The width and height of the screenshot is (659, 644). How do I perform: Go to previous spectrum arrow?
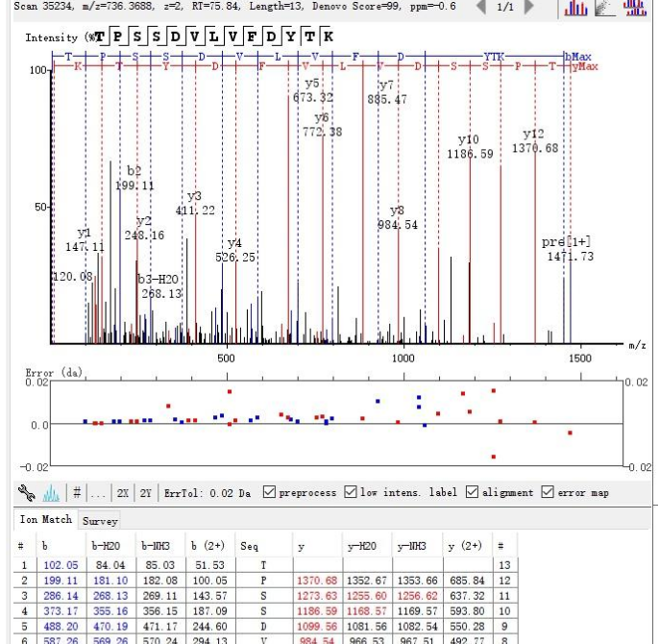[x=481, y=7]
